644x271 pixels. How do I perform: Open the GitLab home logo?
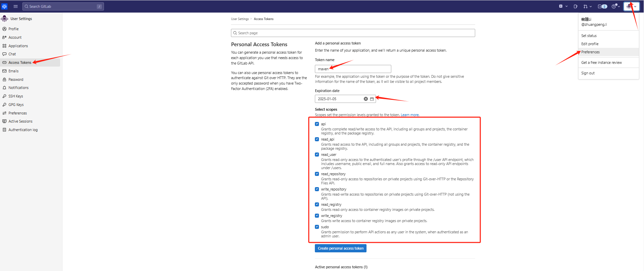click(4, 6)
